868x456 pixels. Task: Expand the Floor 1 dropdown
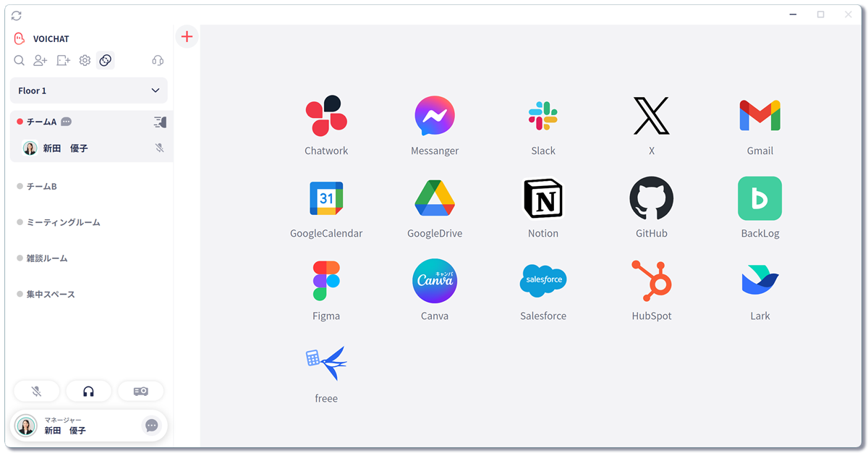(x=88, y=90)
